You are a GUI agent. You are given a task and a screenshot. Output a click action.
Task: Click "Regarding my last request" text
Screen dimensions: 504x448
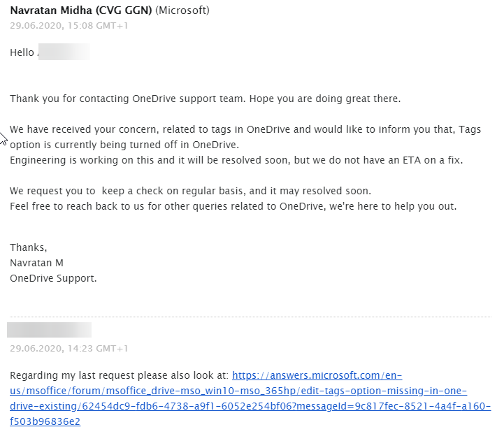84,375
